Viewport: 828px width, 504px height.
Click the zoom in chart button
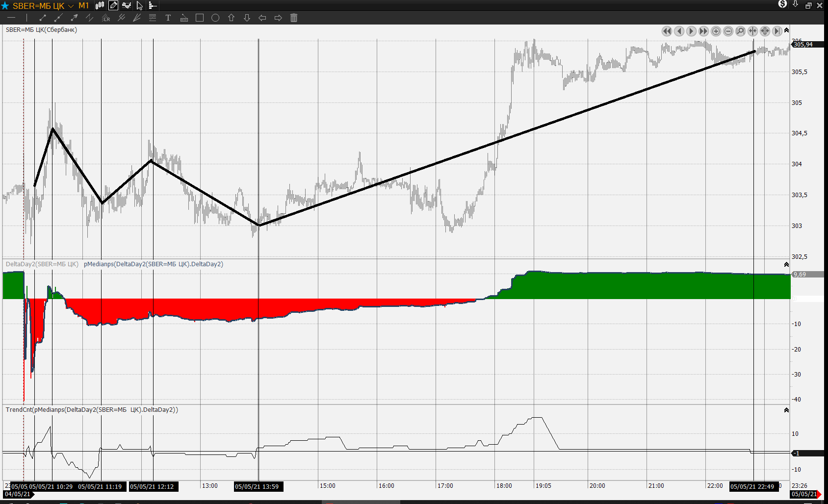click(716, 31)
